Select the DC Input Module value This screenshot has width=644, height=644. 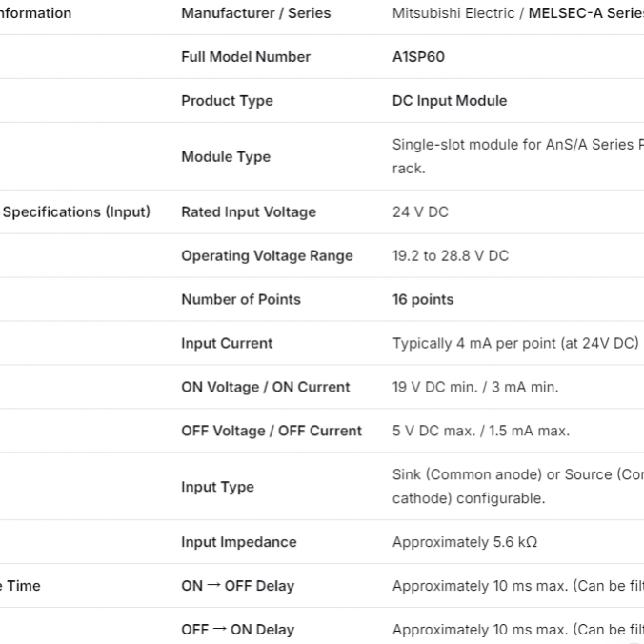[x=450, y=101]
